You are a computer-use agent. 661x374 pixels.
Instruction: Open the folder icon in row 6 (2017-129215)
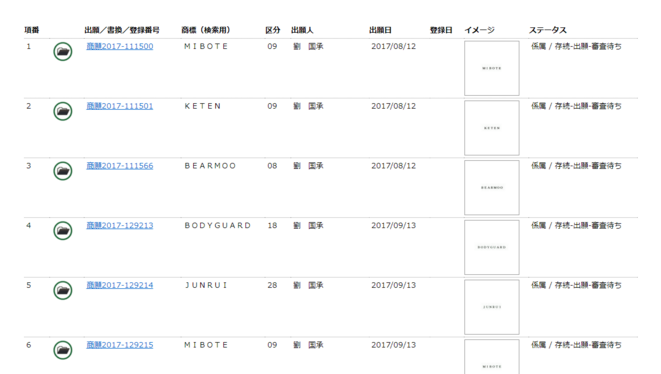[63, 350]
